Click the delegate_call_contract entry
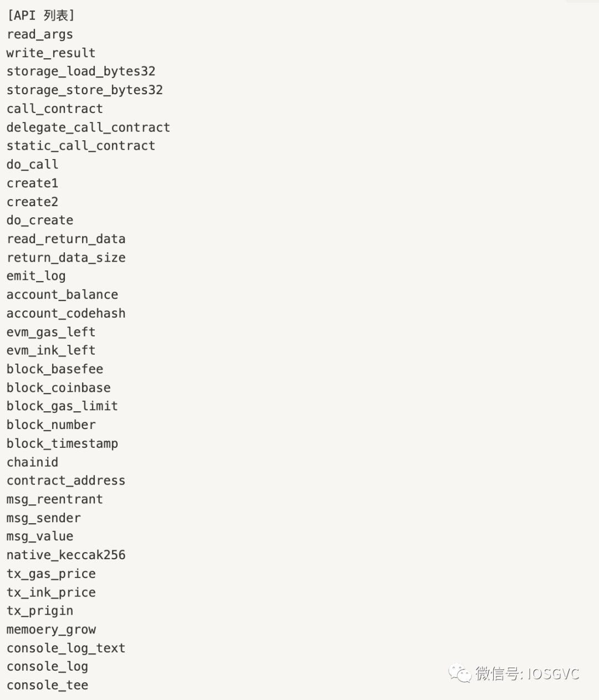 [x=88, y=127]
